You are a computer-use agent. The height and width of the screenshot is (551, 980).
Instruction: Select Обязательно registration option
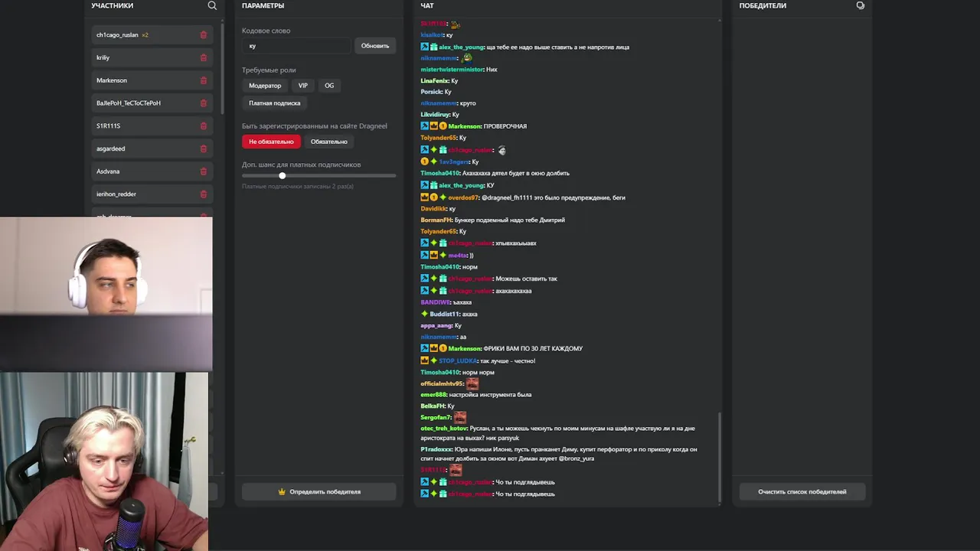[x=329, y=142]
